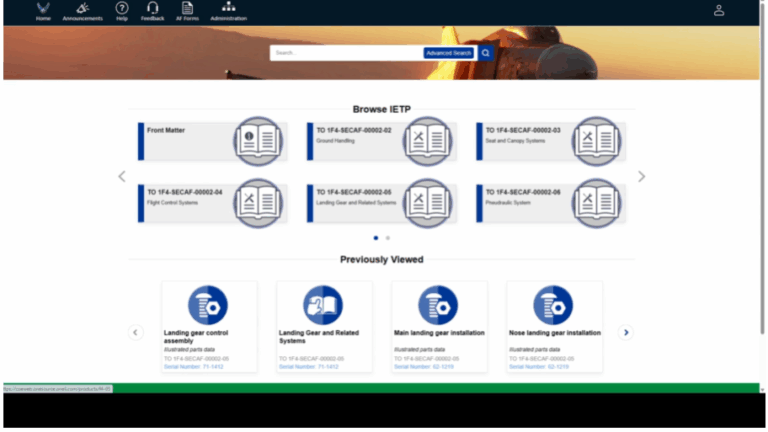
Task: Type in the Search input field
Action: pyautogui.click(x=345, y=53)
